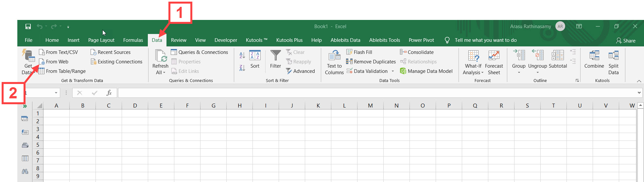This screenshot has width=644, height=182.
Task: Switch to the Home tab
Action: coord(52,40)
